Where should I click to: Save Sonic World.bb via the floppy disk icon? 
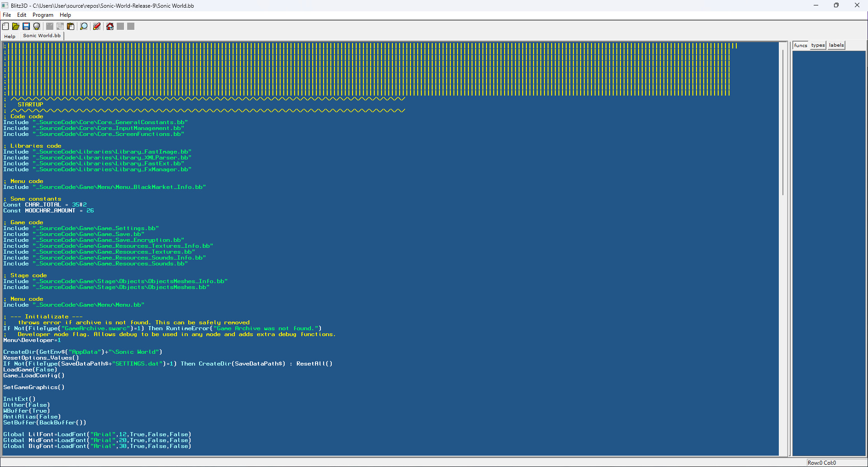26,26
